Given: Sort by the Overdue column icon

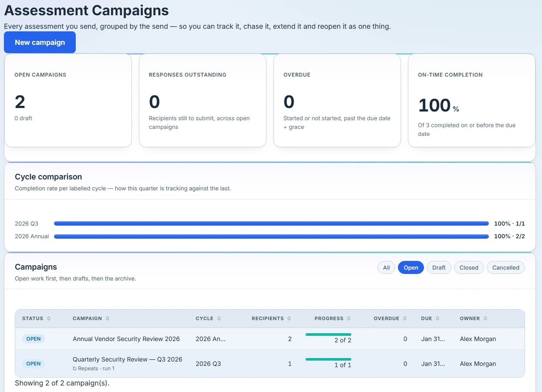Looking at the screenshot, I should pos(404,318).
